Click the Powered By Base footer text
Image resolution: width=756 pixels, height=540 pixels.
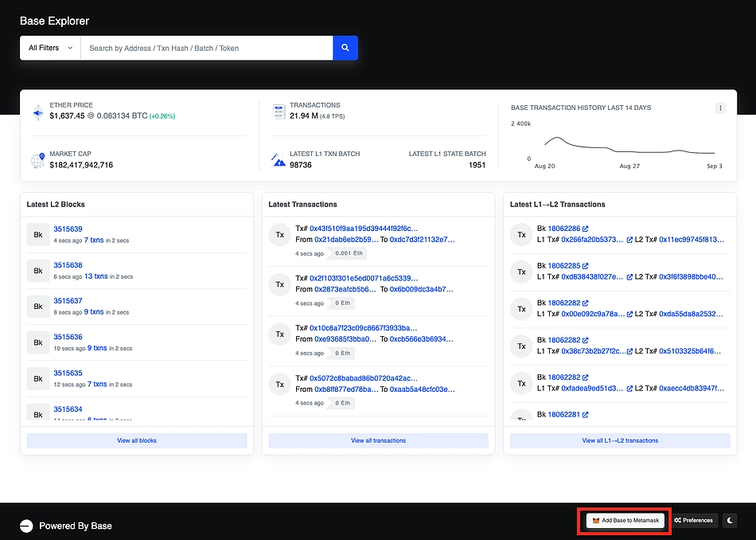pos(76,526)
